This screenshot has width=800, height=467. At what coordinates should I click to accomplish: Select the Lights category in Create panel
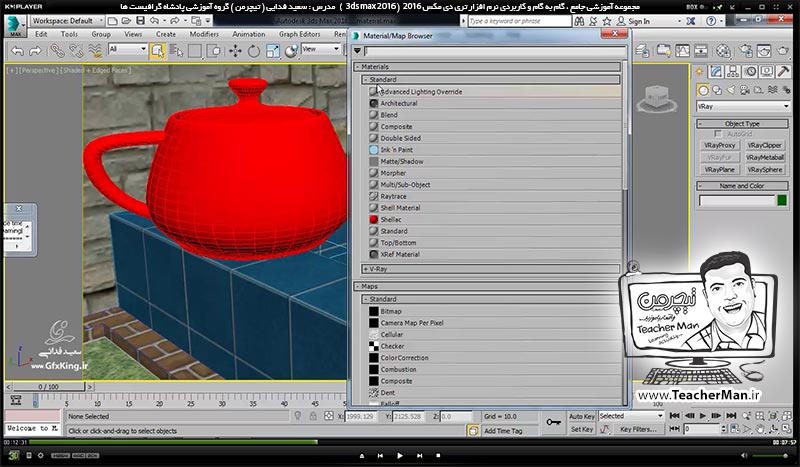(731, 90)
